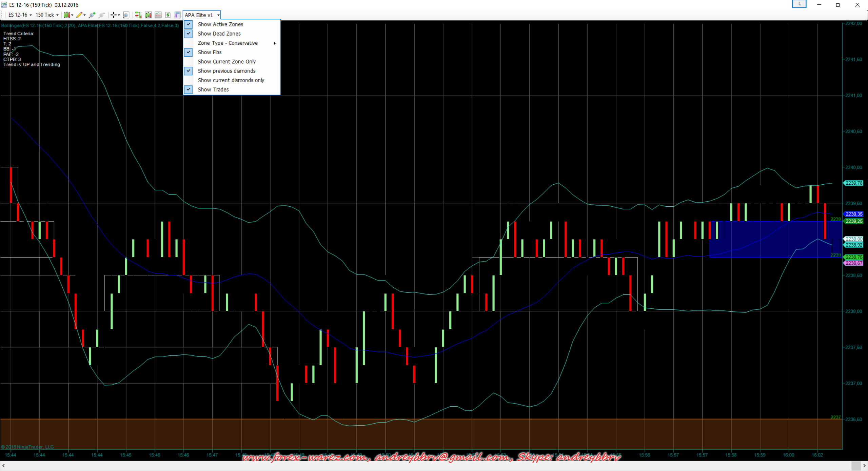The image size is (868, 471).
Task: Toggle the Show Dead Zones option
Action: click(x=219, y=34)
